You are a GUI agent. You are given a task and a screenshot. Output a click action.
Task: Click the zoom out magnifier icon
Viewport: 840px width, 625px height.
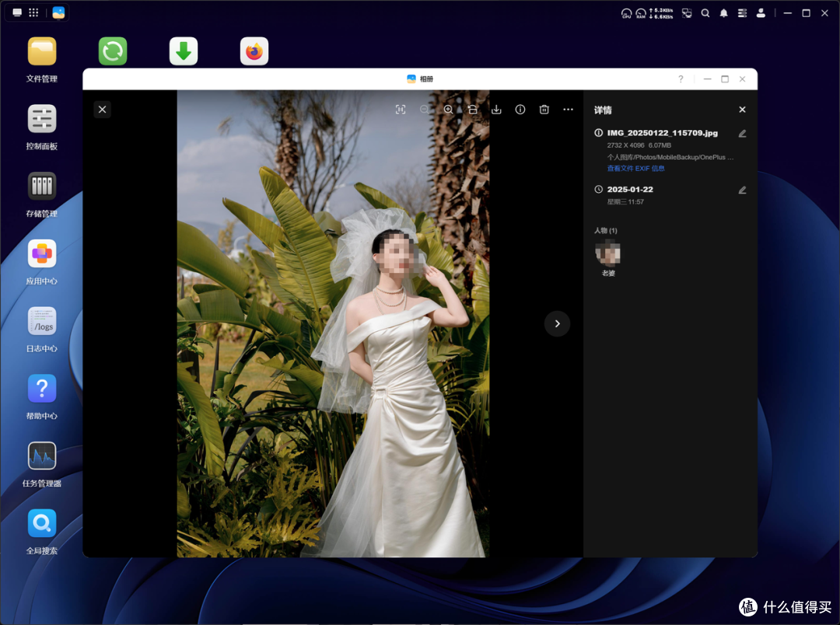tap(425, 110)
